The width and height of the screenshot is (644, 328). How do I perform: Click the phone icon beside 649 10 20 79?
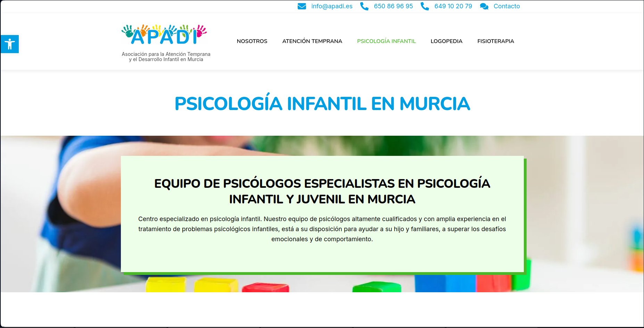[x=424, y=6]
